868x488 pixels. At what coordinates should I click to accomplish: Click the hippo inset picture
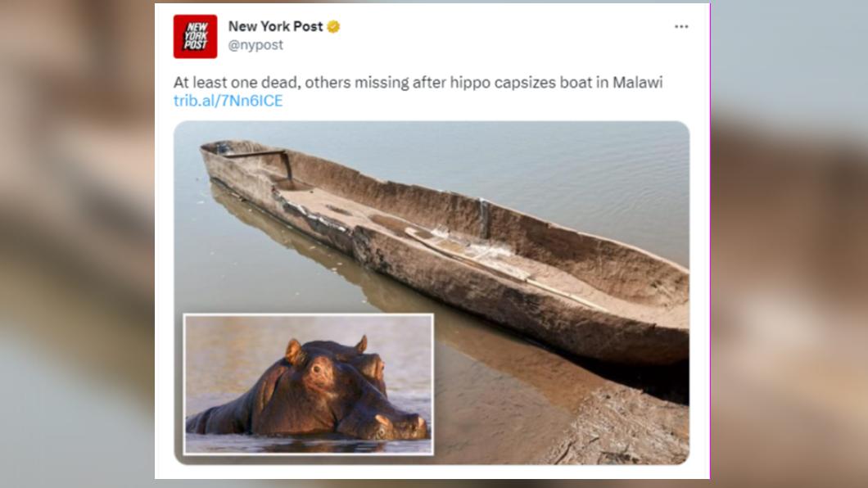[309, 385]
